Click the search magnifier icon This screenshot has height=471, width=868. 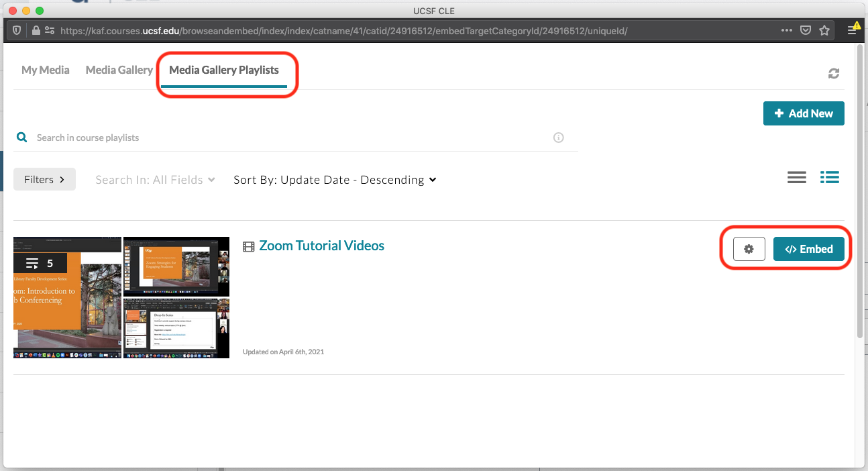click(x=22, y=138)
